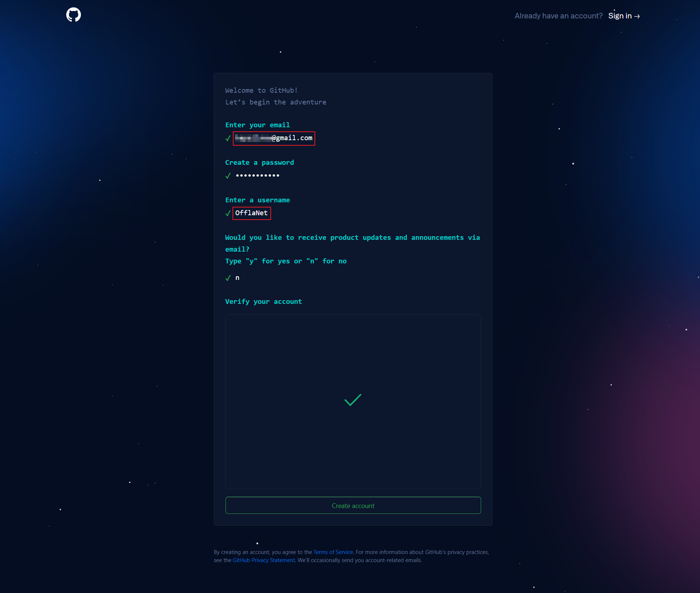This screenshot has height=593, width=700.
Task: Select the OfflaNet username field
Action: pos(252,213)
